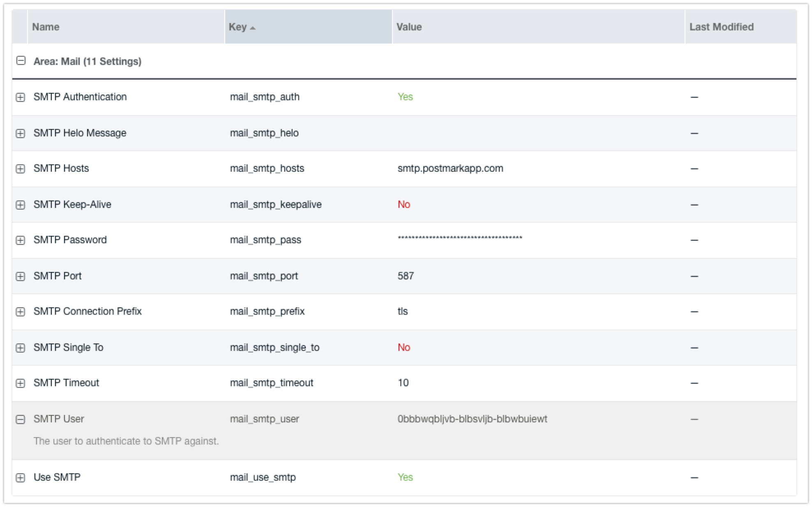The width and height of the screenshot is (812, 507).
Task: Click the mail_smtp_prefix key
Action: (x=267, y=311)
